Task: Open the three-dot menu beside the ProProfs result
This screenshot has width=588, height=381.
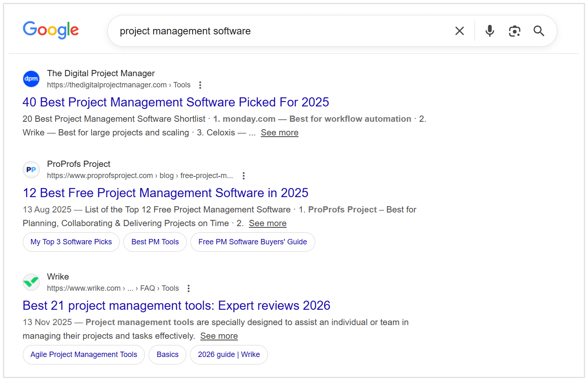Action: tap(243, 176)
